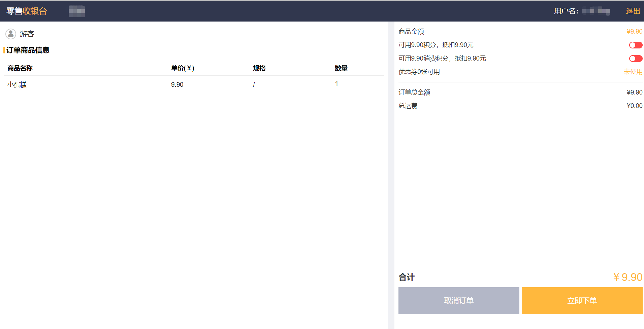The image size is (644, 329).
Task: Click the quantity value 1 for 小蛋糕
Action: tap(336, 84)
